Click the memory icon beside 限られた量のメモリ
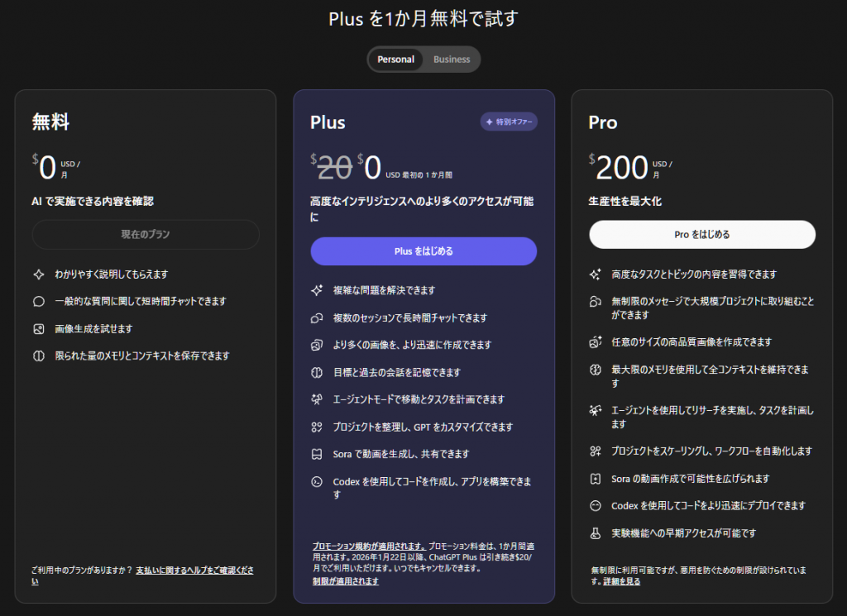The image size is (847, 616). pyautogui.click(x=38, y=356)
